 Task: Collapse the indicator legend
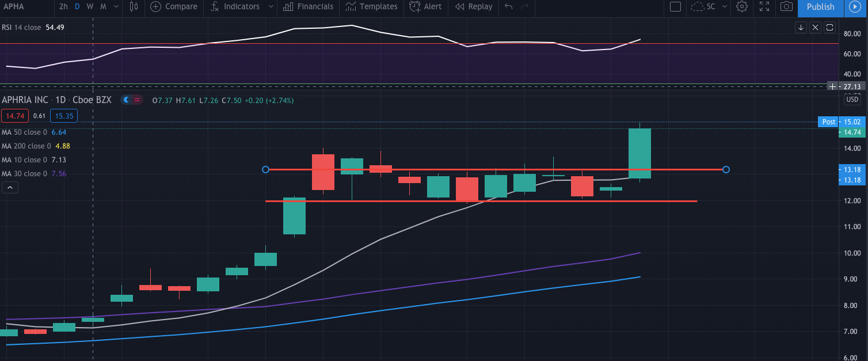[10, 187]
